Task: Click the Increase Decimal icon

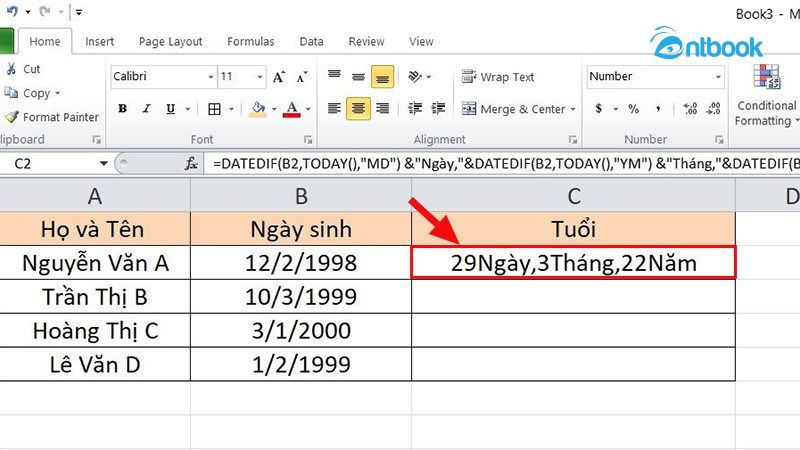Action: click(690, 108)
